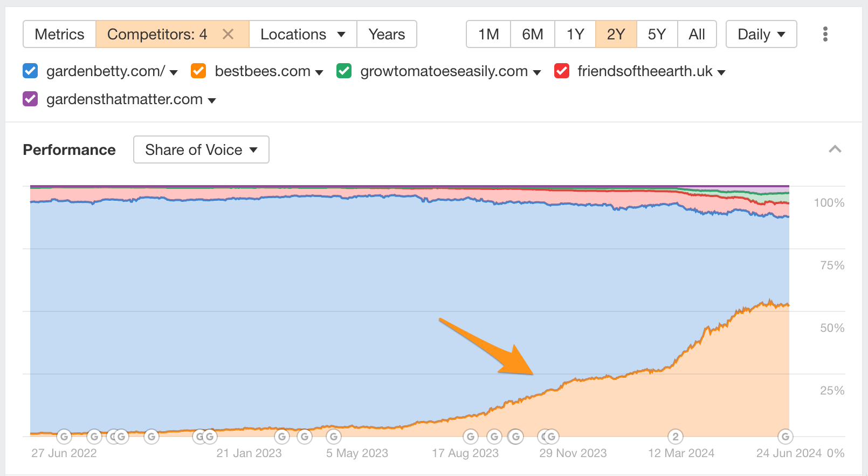Open growtomatoeseasily.com dropdown arrow
Image resolution: width=868 pixels, height=476 pixels.
(537, 72)
